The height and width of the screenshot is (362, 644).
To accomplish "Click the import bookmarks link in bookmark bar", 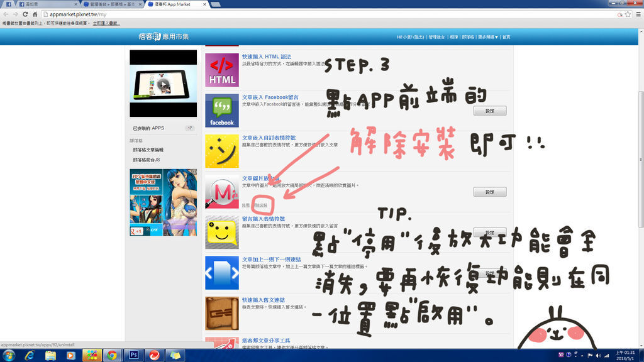I will [x=106, y=23].
